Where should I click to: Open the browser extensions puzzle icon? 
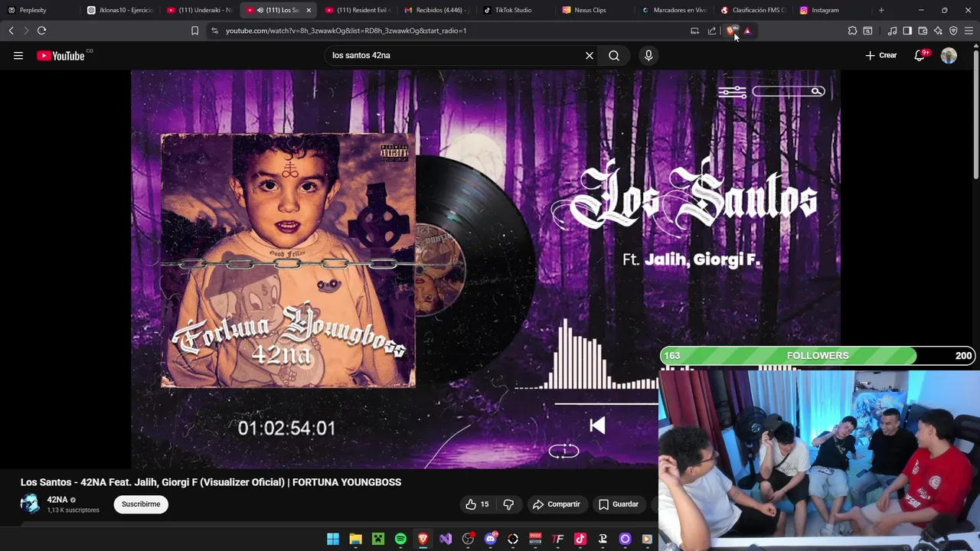click(x=852, y=31)
